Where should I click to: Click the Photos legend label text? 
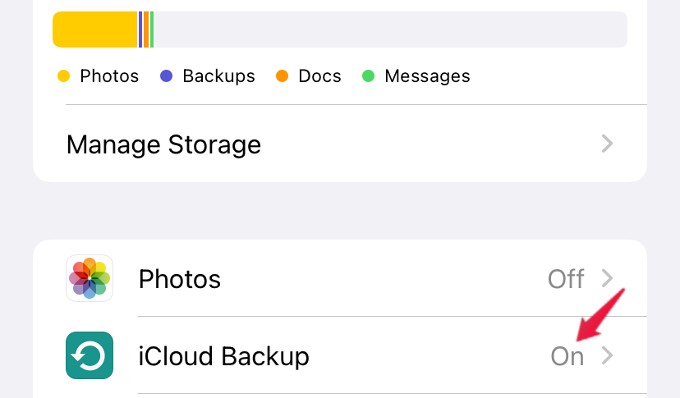109,76
